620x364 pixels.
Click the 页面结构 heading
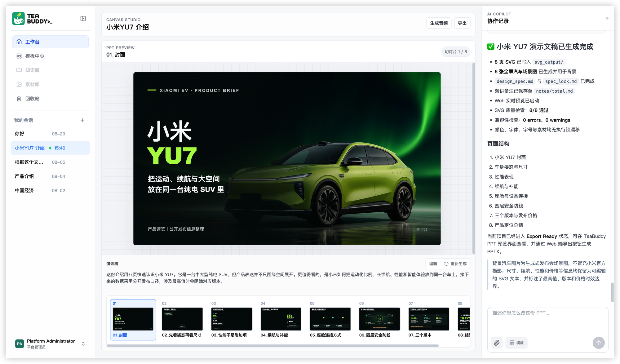[x=498, y=144]
